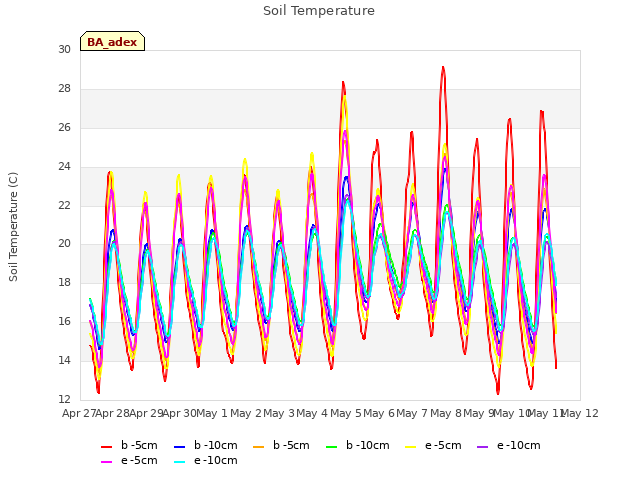Click the y-axis tick label 26
Image resolution: width=640 pixels, height=480 pixels.
click(x=64, y=128)
